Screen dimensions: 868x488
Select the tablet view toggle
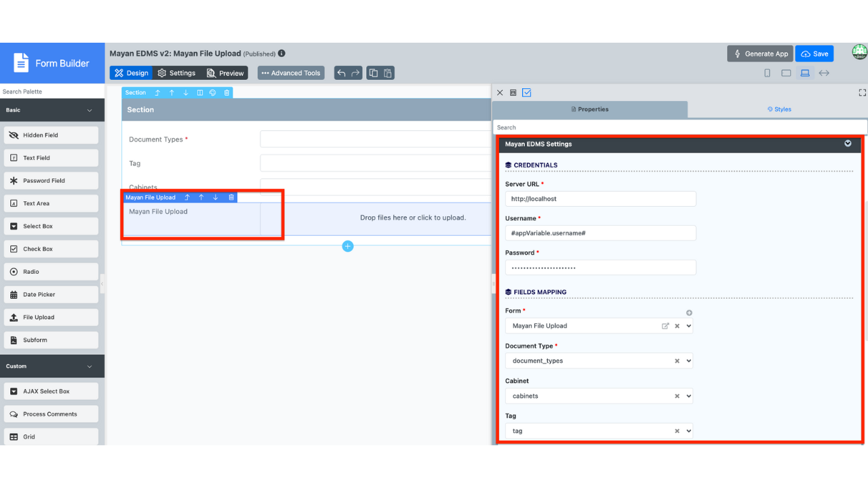786,73
